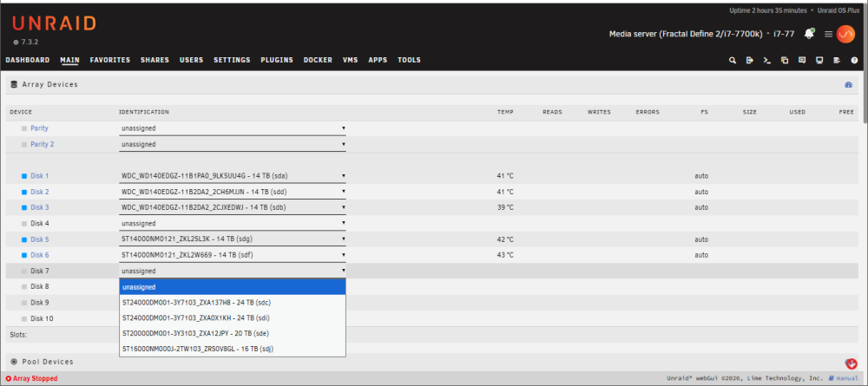The image size is (868, 386).
Task: Click the UNRAID logo
Action: (x=54, y=23)
